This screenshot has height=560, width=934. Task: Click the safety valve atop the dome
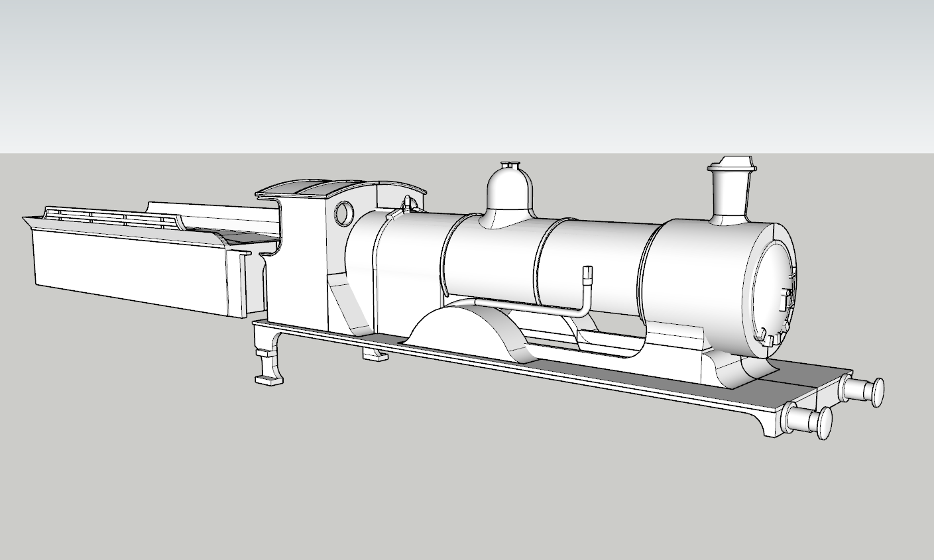pyautogui.click(x=510, y=166)
